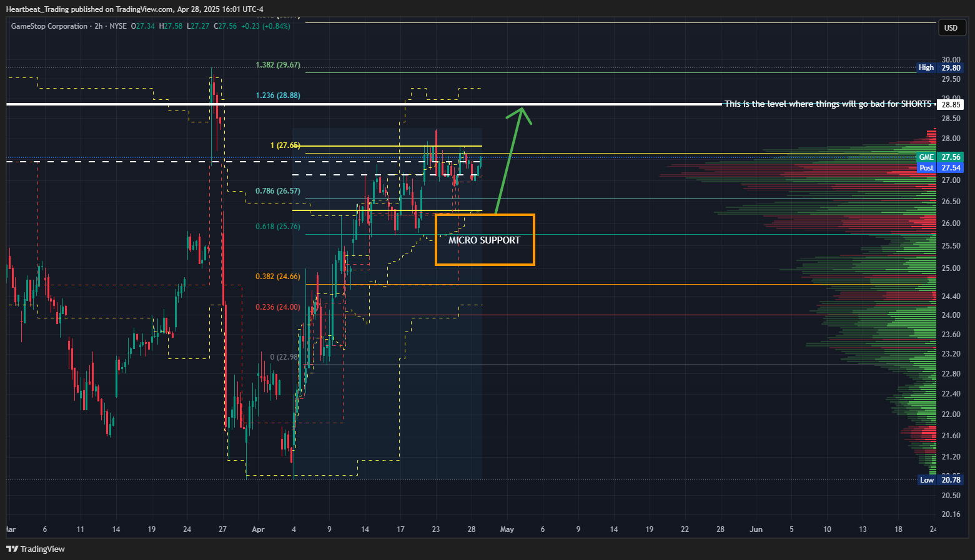Click the GameStop Corporation symbol title
Image resolution: width=975 pixels, height=560 pixels.
(x=49, y=26)
